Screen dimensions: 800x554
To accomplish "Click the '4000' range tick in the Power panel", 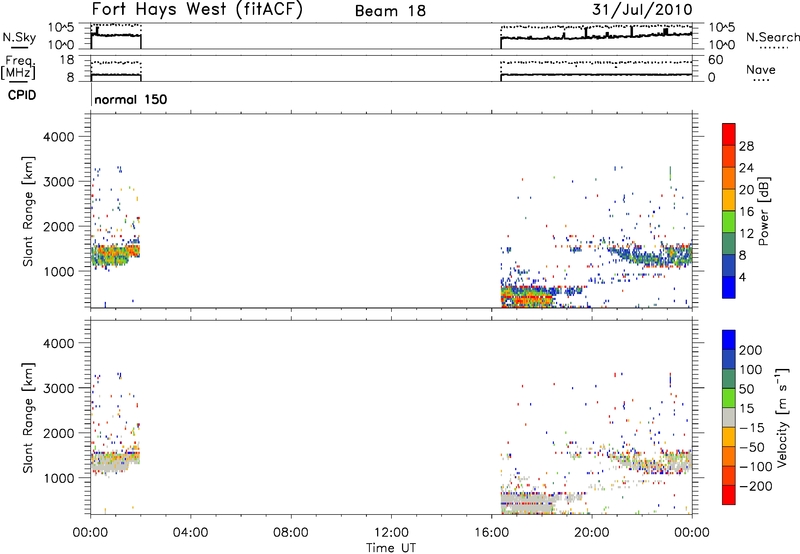I will point(58,137).
